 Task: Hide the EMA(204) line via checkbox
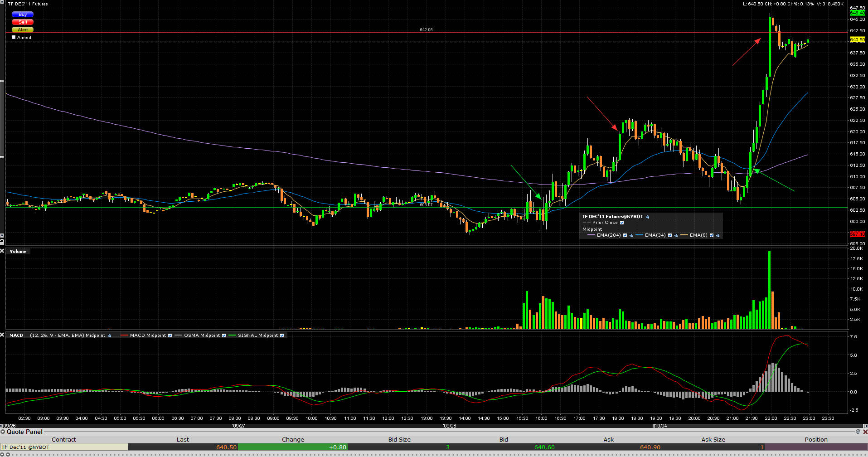tap(625, 235)
